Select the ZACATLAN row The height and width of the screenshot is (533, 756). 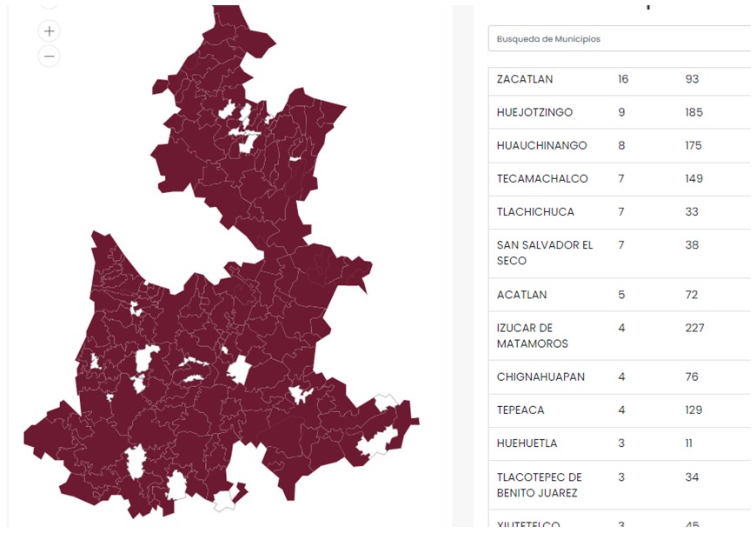(525, 79)
